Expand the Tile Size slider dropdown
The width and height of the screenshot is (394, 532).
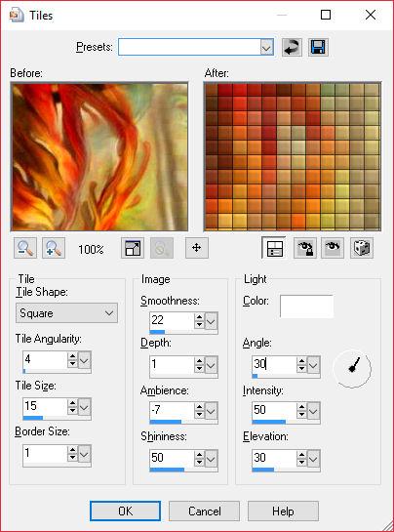(84, 407)
